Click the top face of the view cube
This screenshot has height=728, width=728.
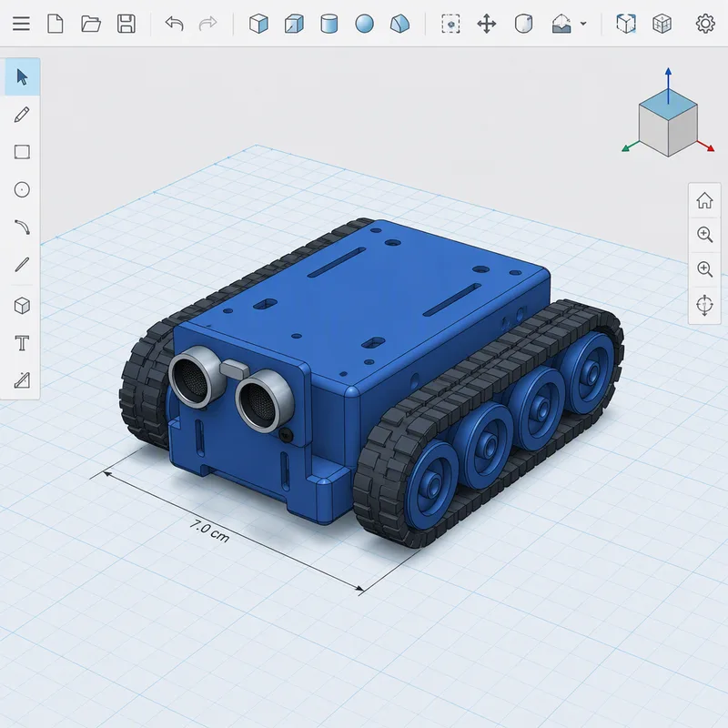tap(668, 104)
